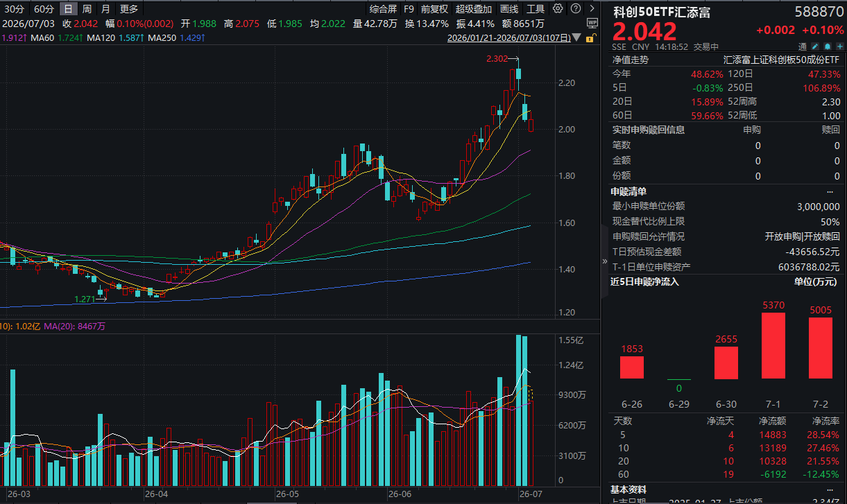
Task: Select the 周 weekly period tab
Action: 87,9
